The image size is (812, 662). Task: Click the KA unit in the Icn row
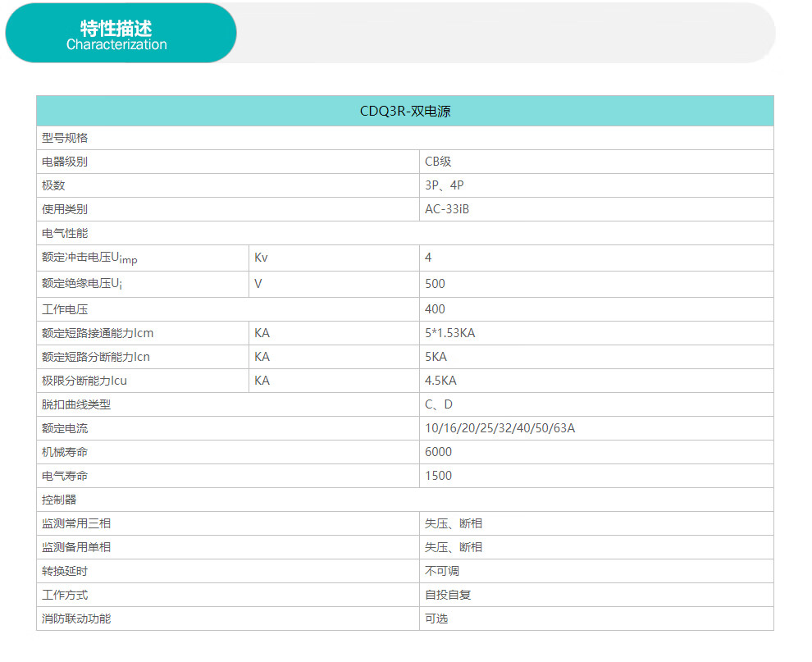pos(262,357)
